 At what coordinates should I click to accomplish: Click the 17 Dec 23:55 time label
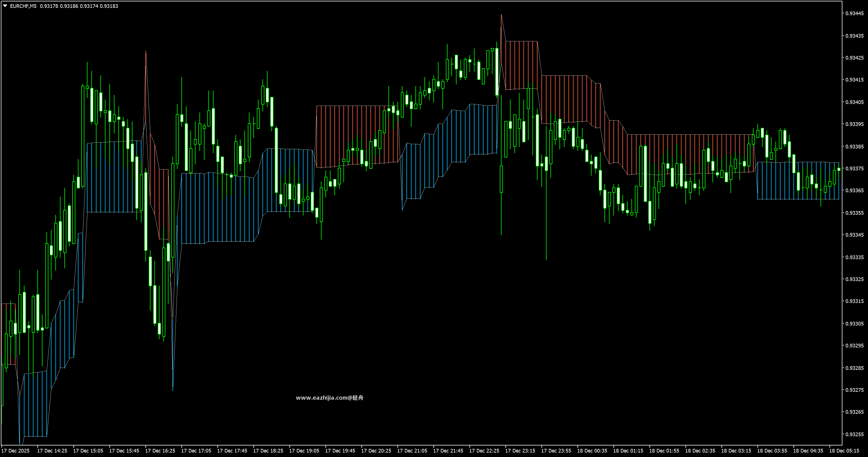pyautogui.click(x=557, y=451)
